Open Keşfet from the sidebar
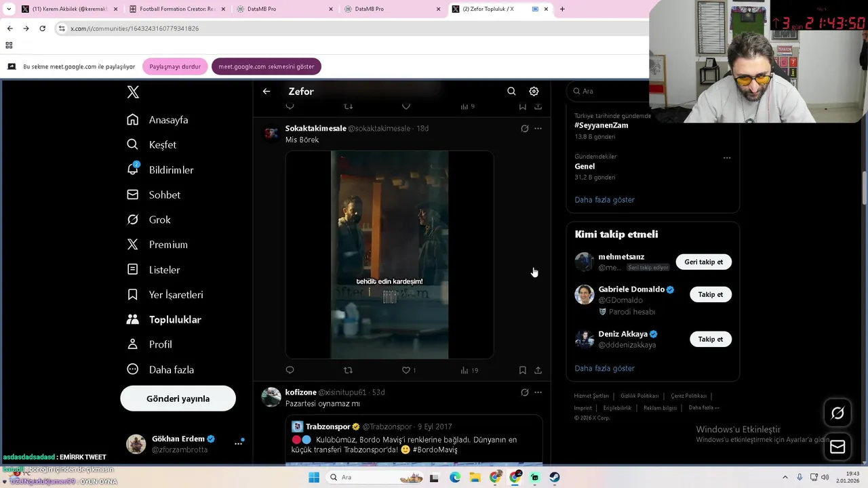 (x=151, y=144)
